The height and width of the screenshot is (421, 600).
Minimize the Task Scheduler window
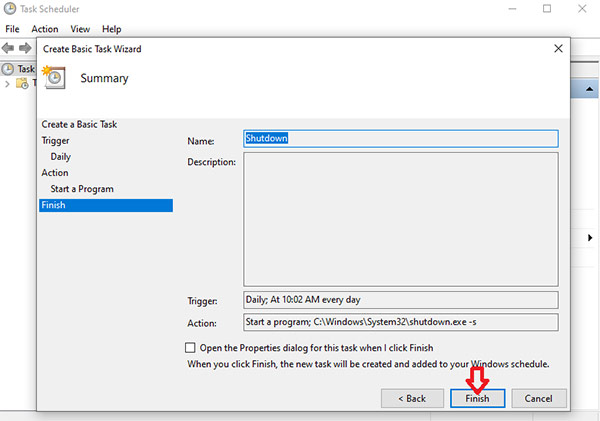pos(512,9)
